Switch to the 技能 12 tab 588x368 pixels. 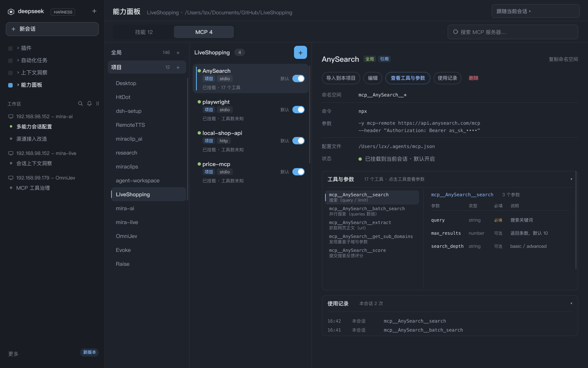(144, 32)
